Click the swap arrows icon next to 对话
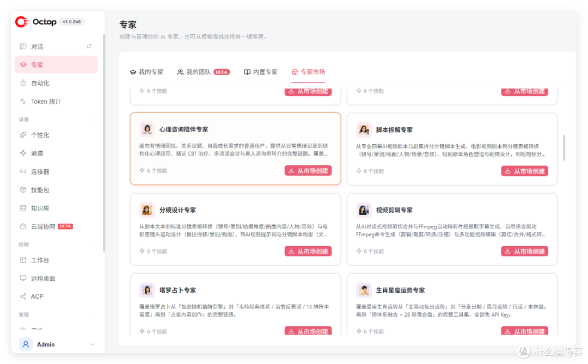The height and width of the screenshot is (364, 588). [89, 46]
